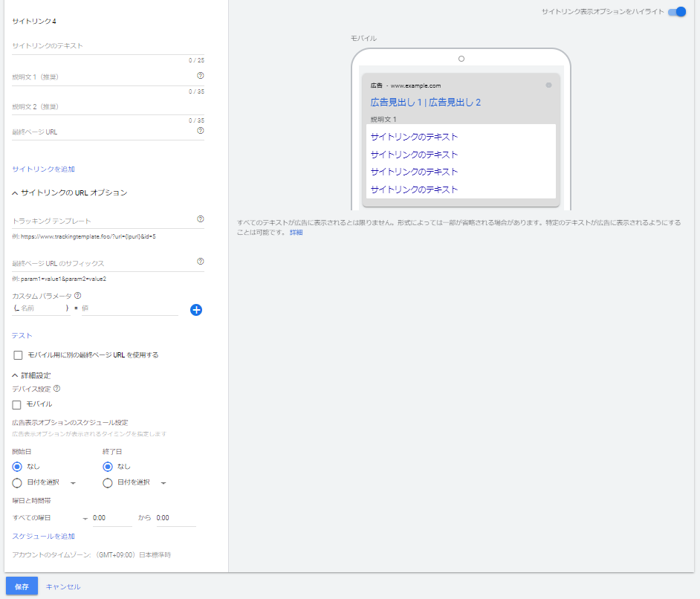Click the サイトリンクを追加 link
Viewport: 700px width, 599px height.
tap(43, 169)
